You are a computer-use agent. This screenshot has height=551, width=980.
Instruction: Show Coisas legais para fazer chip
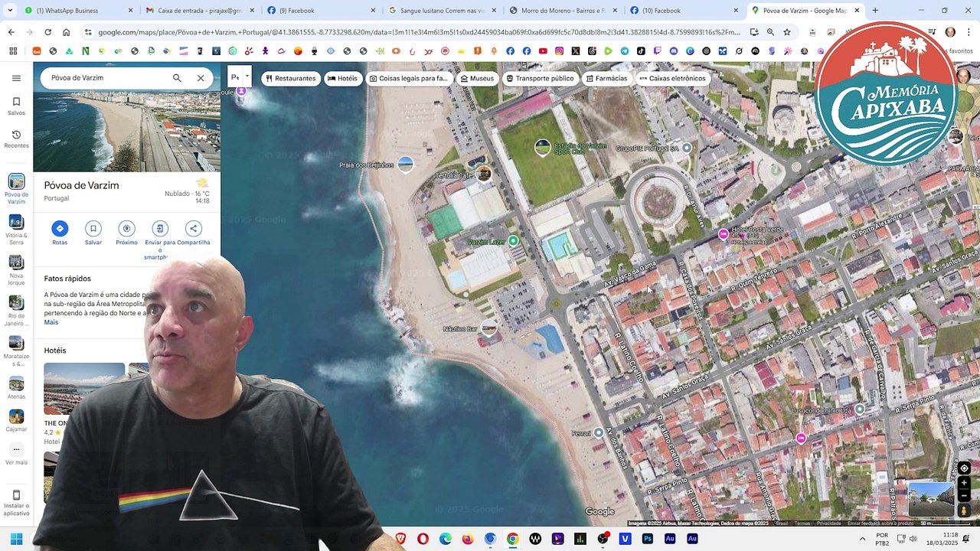pyautogui.click(x=408, y=78)
